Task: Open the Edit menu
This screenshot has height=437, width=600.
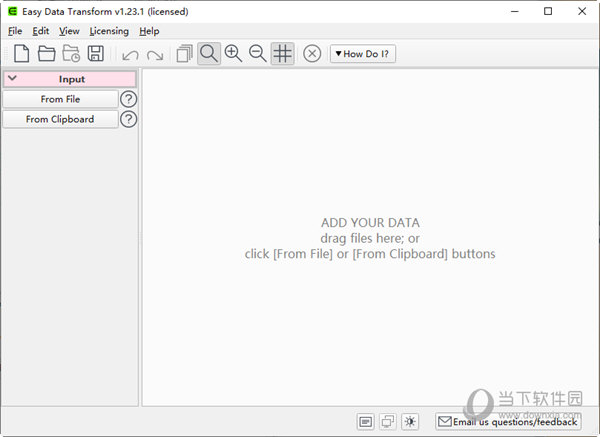Action: coord(41,31)
